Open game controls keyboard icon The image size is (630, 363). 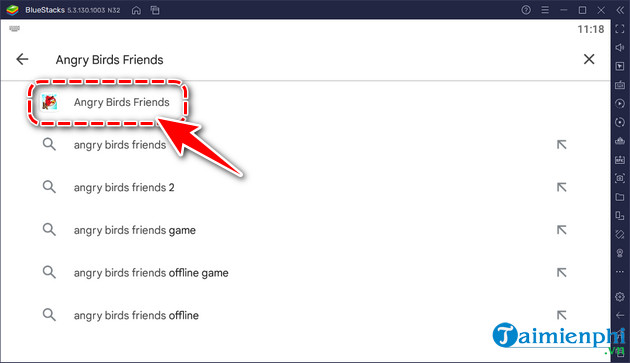point(620,85)
